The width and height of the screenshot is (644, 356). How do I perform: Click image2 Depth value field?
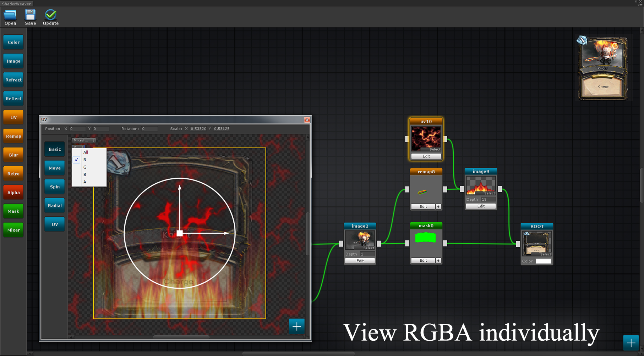367,254
